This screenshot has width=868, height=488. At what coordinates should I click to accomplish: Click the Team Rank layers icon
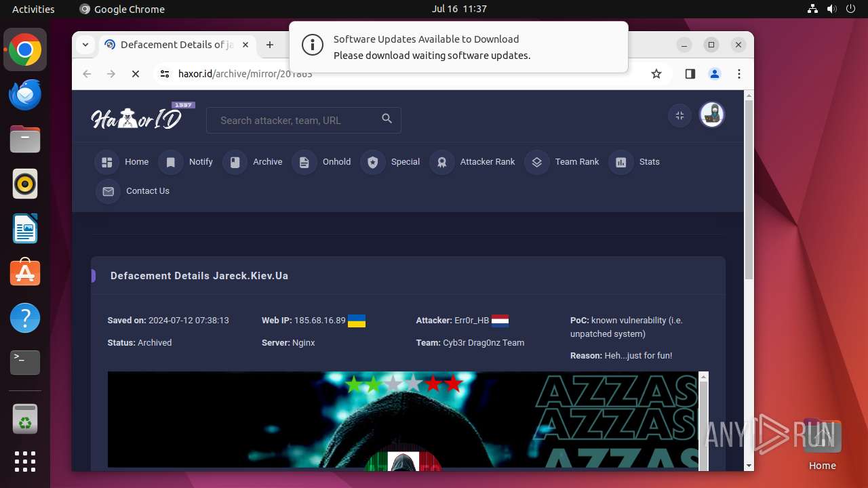(537, 162)
